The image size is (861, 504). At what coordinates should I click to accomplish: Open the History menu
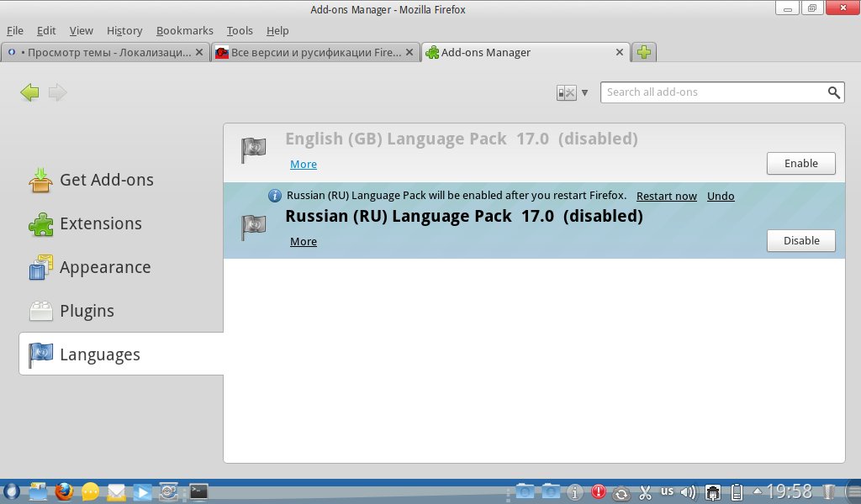(124, 31)
